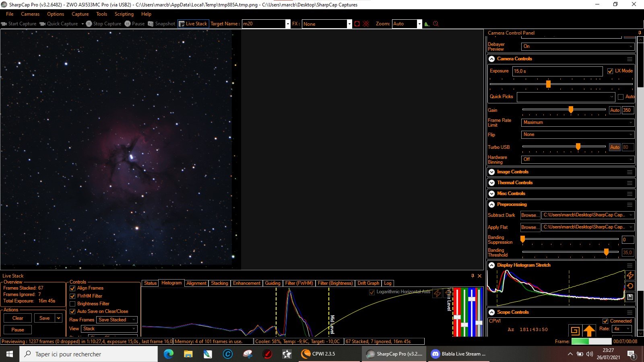Image resolution: width=644 pixels, height=362 pixels.
Task: Click the Exposure slider handle
Action: [x=548, y=84]
